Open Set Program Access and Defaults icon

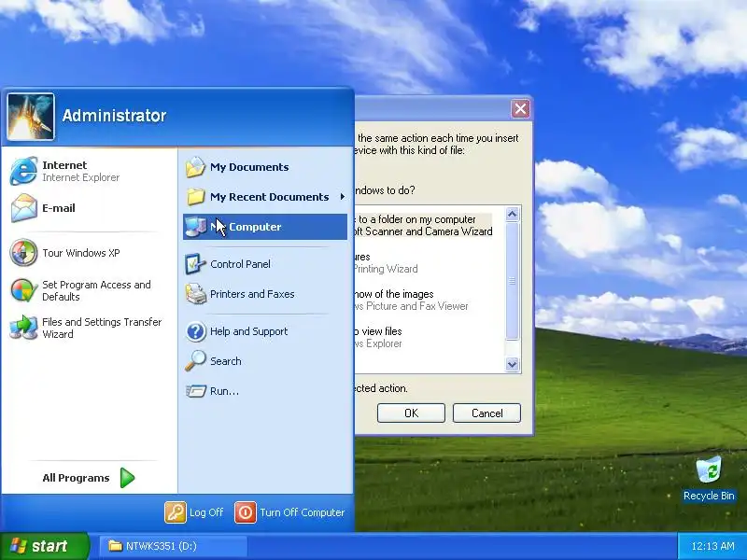point(23,290)
